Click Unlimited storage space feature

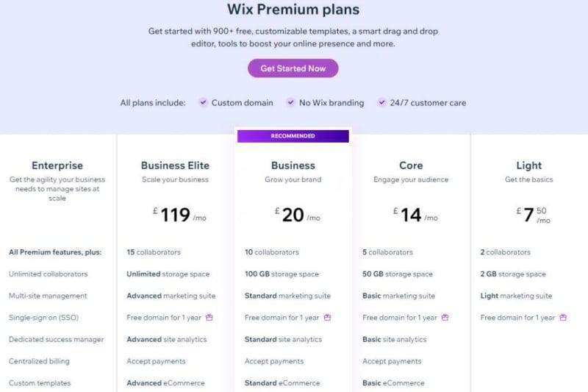[168, 274]
